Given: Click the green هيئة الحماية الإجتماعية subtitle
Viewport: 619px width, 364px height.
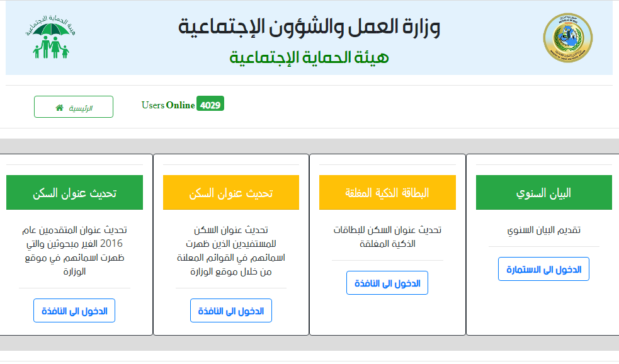Looking at the screenshot, I should point(309,58).
